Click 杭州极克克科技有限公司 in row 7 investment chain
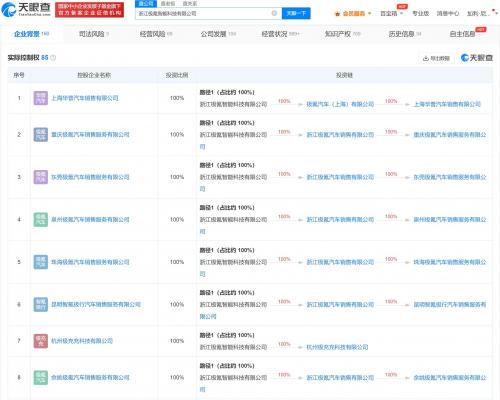The width and height of the screenshot is (500, 400). click(x=337, y=347)
